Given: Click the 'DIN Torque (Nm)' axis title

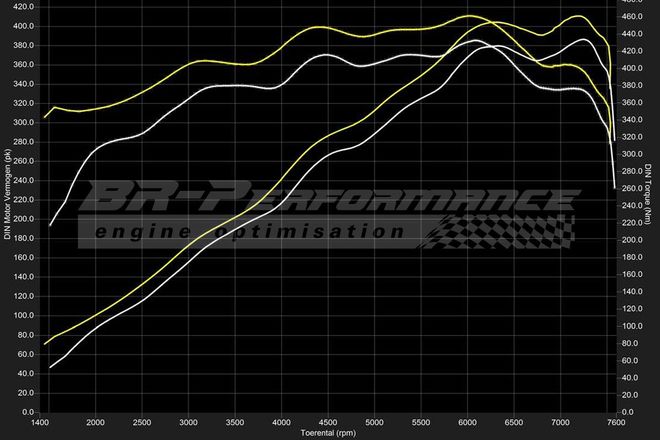Looking at the screenshot, I should [x=649, y=195].
